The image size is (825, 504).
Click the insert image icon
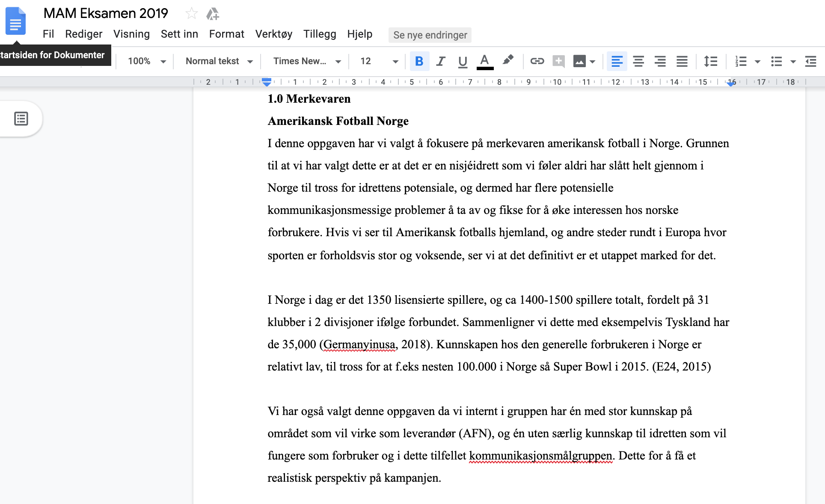coord(579,61)
